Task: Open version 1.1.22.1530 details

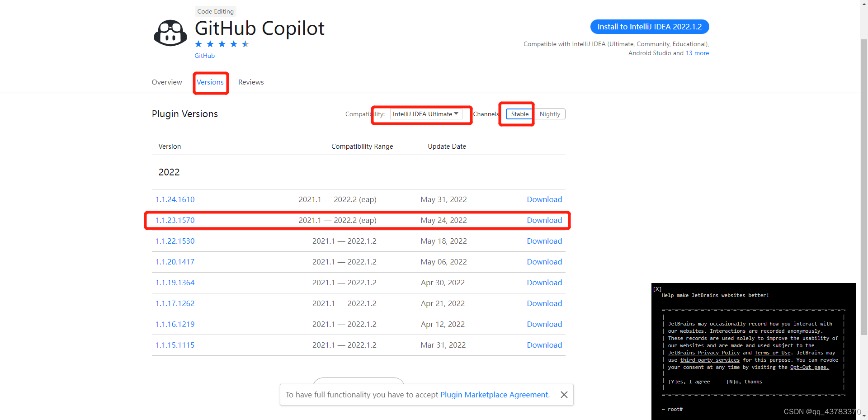Action: tap(175, 241)
